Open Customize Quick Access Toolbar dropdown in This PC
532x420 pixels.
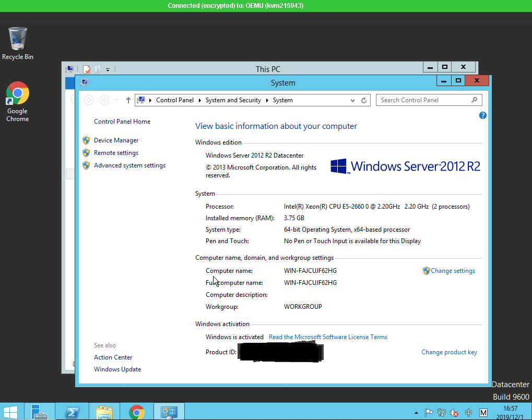point(108,69)
